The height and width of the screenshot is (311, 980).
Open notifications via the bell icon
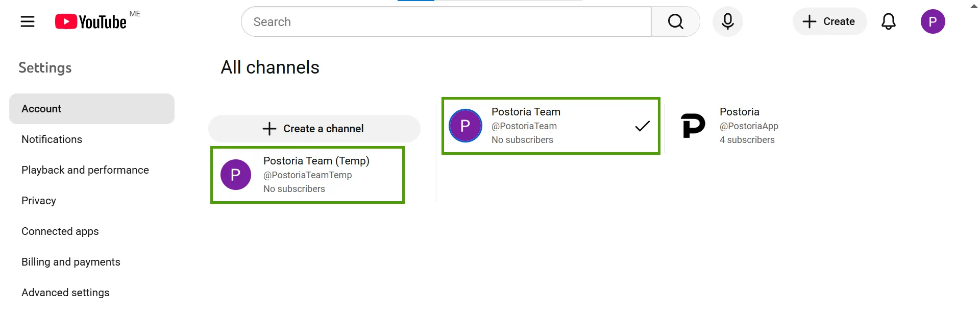coord(889,21)
